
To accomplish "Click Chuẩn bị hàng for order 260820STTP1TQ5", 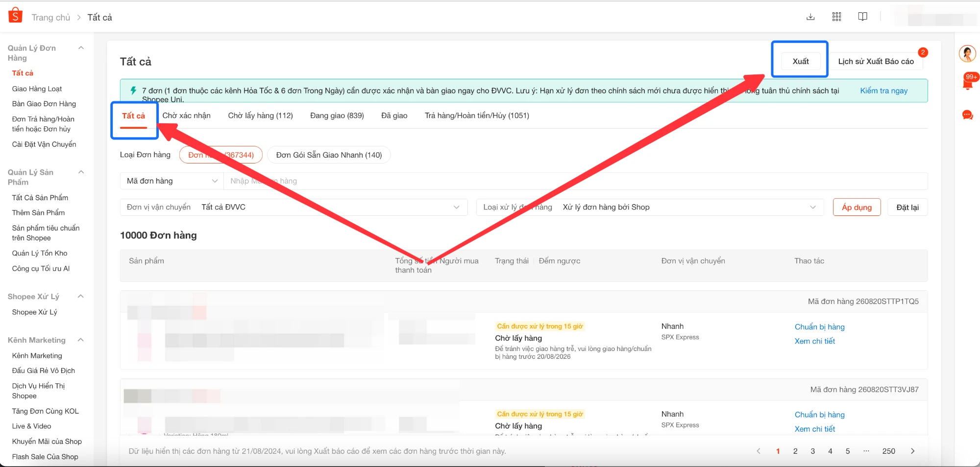I will point(820,327).
